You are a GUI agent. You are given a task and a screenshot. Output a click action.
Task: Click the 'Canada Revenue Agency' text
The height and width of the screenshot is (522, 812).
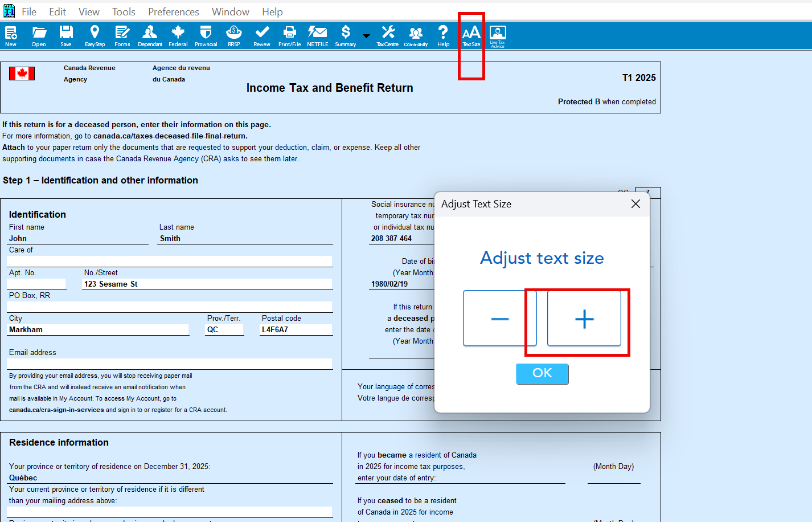[x=89, y=74]
